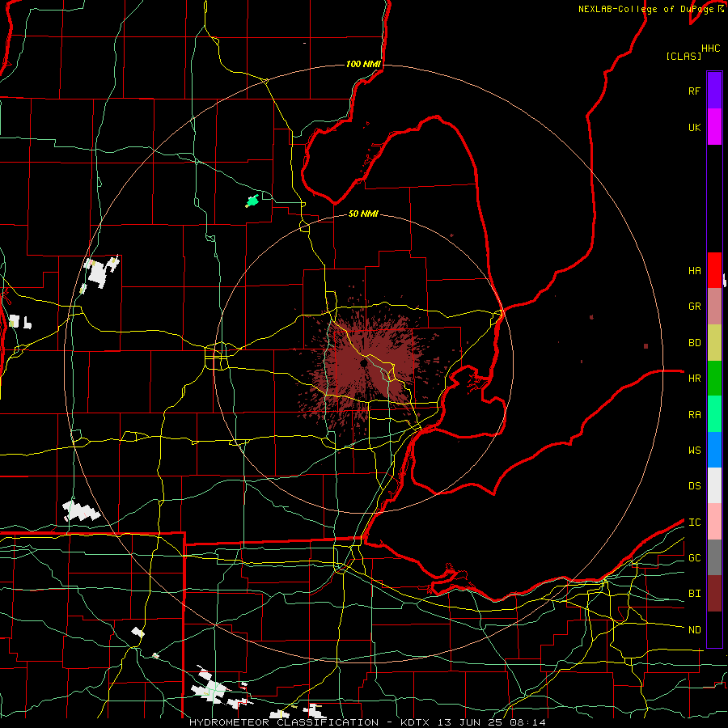The image size is (728, 728).
Task: Click the green rain echo blob
Action: [x=252, y=201]
